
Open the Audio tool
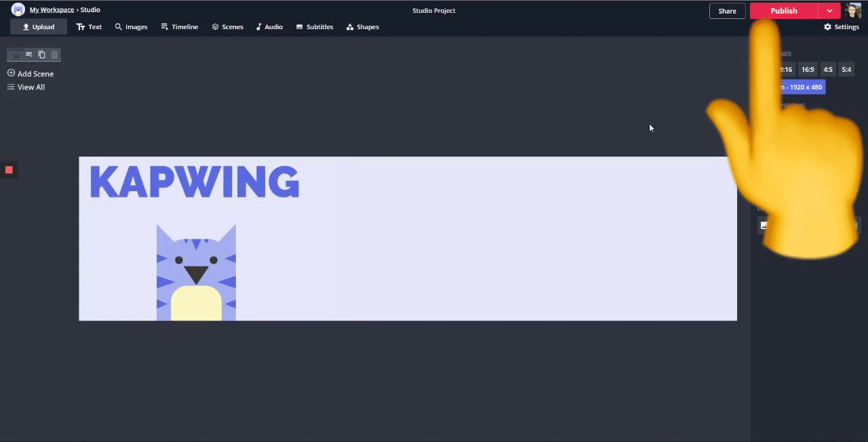coord(269,27)
